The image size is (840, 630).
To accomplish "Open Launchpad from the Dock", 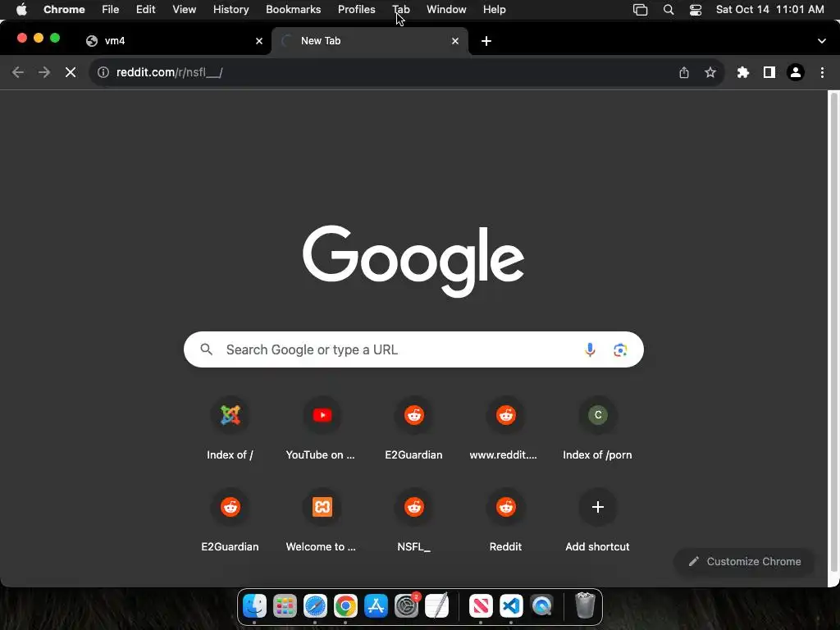I will 285,606.
